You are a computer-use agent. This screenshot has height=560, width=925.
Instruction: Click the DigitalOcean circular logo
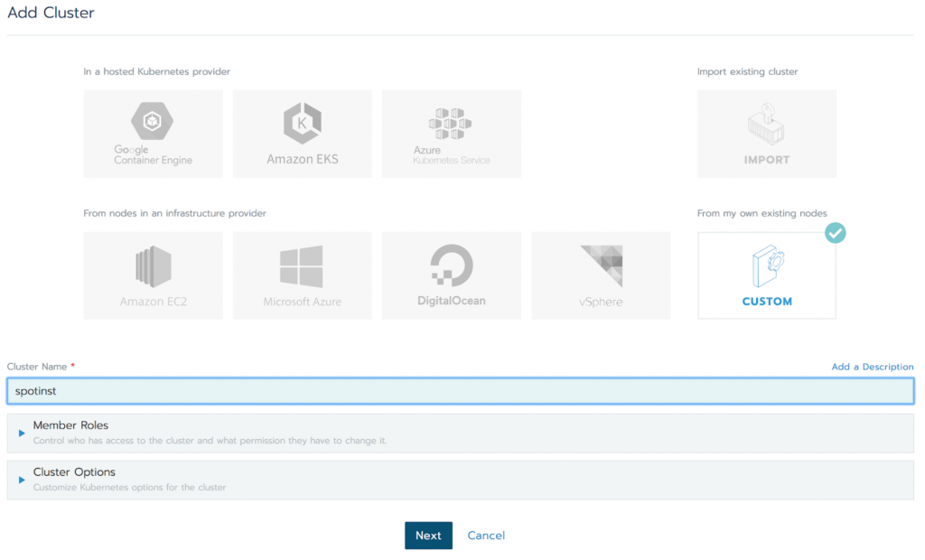point(451,266)
